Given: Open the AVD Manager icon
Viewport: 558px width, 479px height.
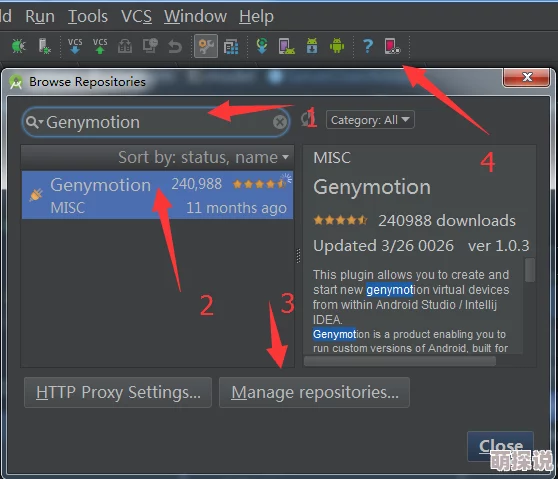Looking at the screenshot, I should [286, 46].
